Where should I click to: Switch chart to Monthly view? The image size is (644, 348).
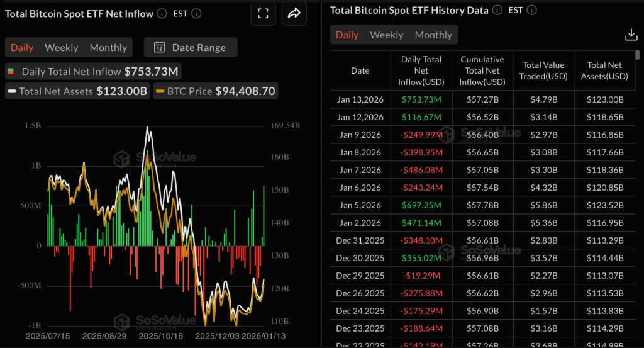pyautogui.click(x=108, y=48)
